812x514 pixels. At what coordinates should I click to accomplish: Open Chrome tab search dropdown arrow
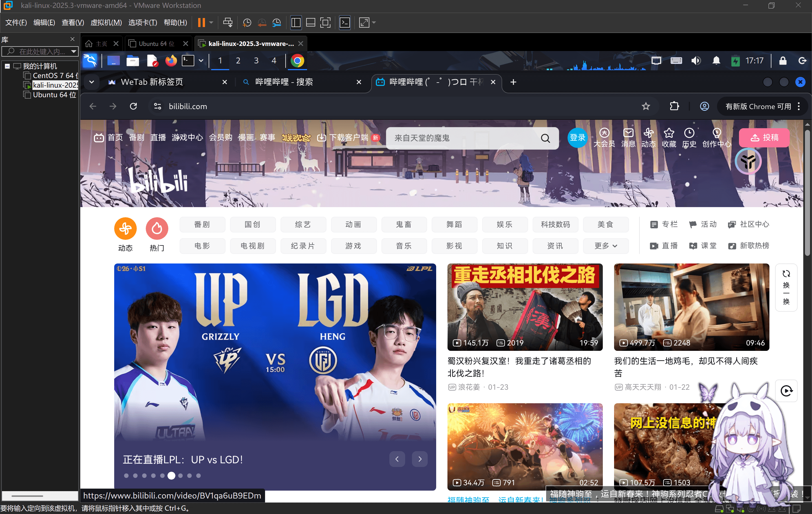(91, 82)
